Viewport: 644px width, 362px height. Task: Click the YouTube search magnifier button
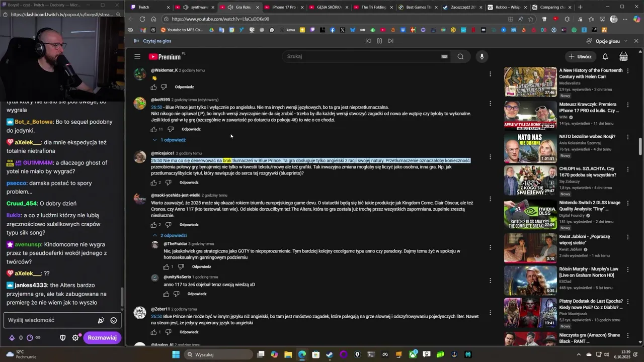pos(460,56)
